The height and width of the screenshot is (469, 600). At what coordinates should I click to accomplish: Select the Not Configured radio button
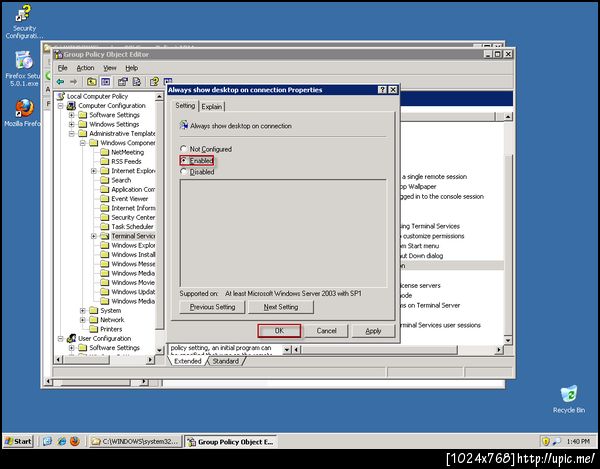click(184, 148)
